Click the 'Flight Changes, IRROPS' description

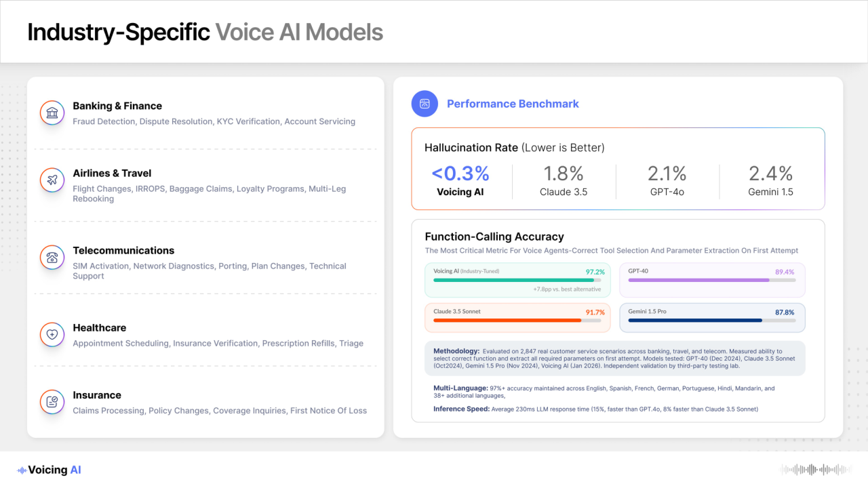point(210,194)
